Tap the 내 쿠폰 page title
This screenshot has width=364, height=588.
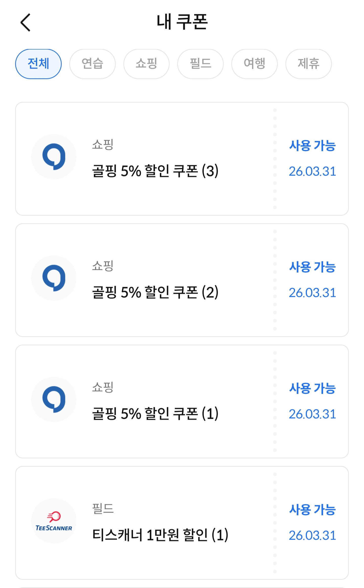(x=182, y=22)
